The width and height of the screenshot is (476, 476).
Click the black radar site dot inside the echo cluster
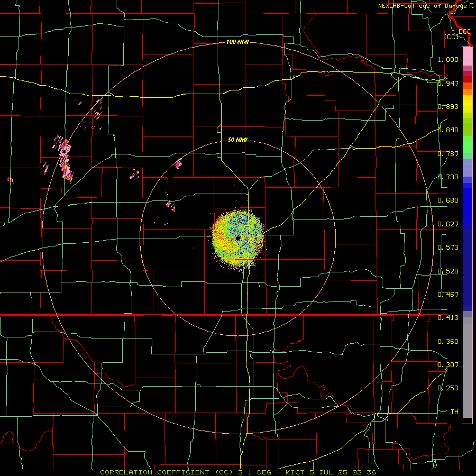tap(238, 239)
